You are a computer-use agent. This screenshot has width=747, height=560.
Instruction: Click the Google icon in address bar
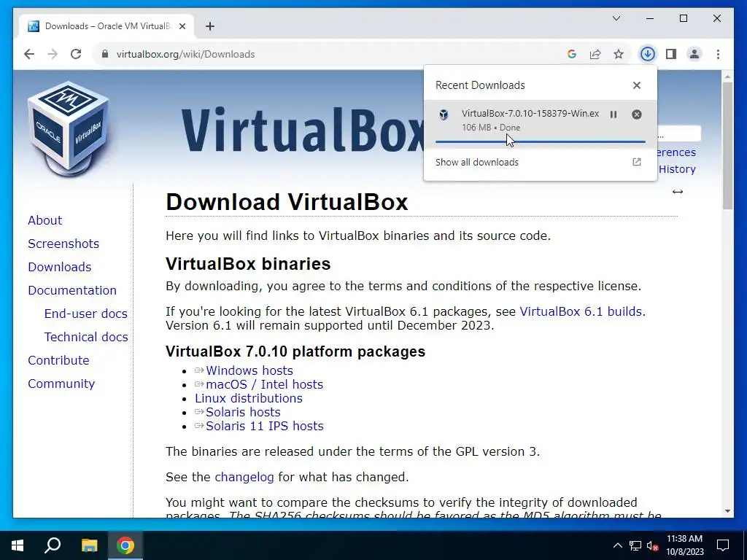pyautogui.click(x=572, y=54)
